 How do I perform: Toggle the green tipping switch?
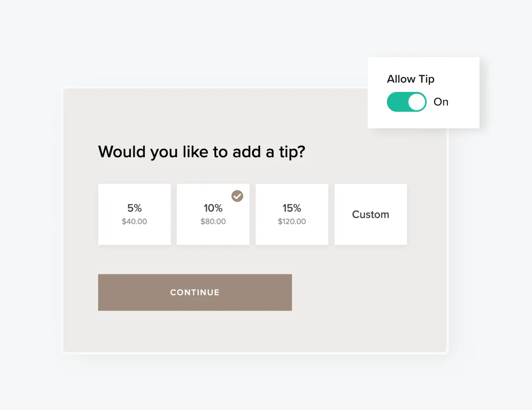406,102
